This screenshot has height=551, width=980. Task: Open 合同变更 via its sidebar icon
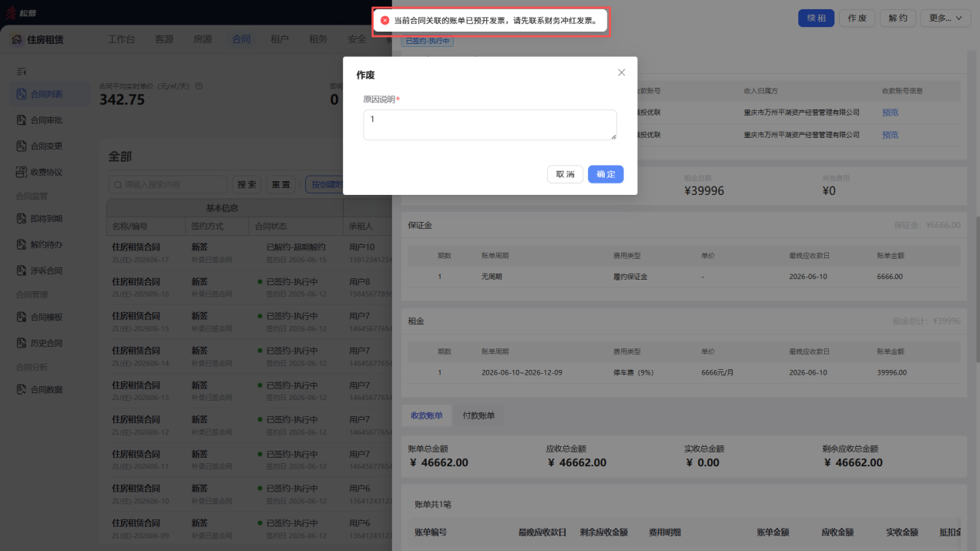22,146
